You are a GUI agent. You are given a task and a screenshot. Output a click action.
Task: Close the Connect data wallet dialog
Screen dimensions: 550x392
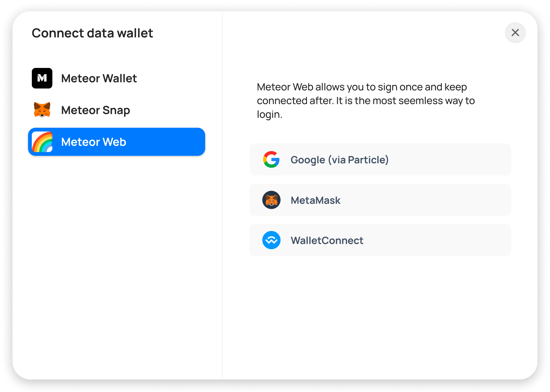coord(515,33)
